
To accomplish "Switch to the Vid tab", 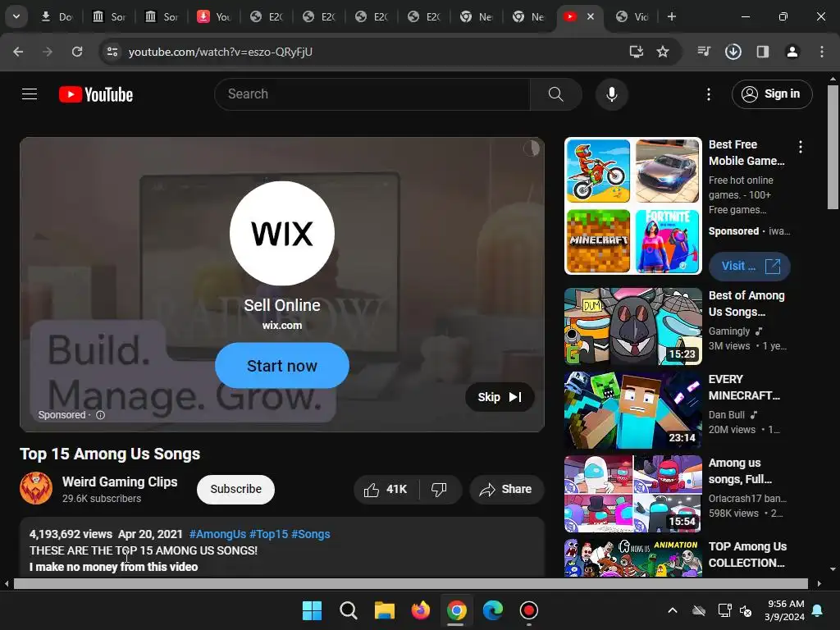I will (x=632, y=16).
